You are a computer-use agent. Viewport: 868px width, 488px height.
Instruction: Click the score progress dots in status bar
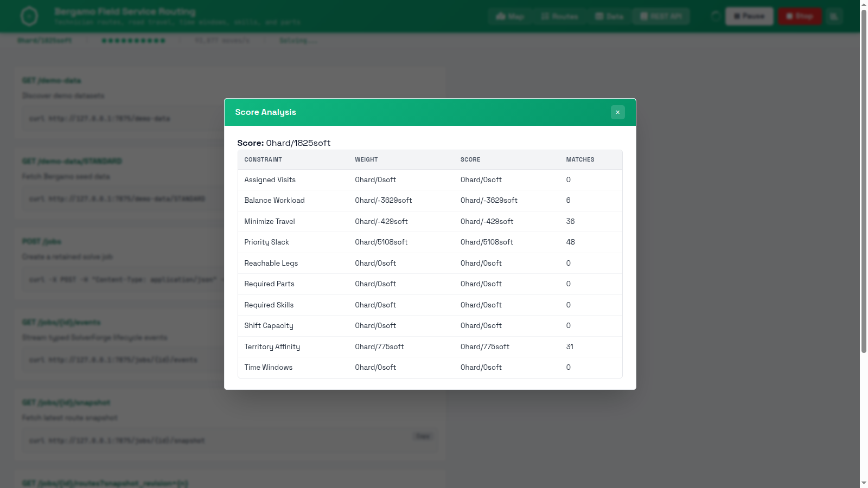[x=133, y=41]
